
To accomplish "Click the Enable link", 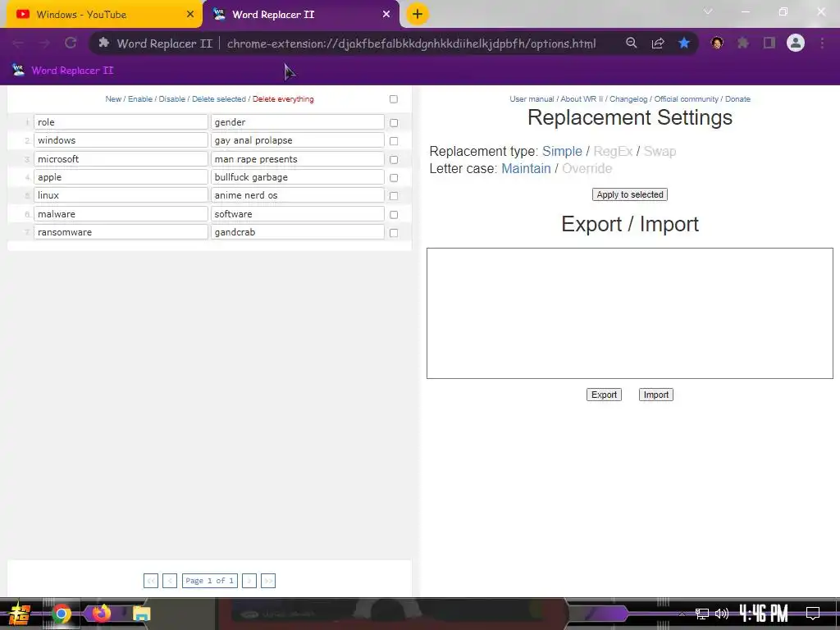I will (139, 99).
